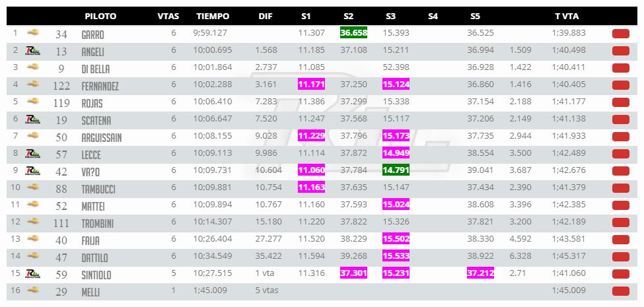Click the TIEMPO column header

[213, 17]
